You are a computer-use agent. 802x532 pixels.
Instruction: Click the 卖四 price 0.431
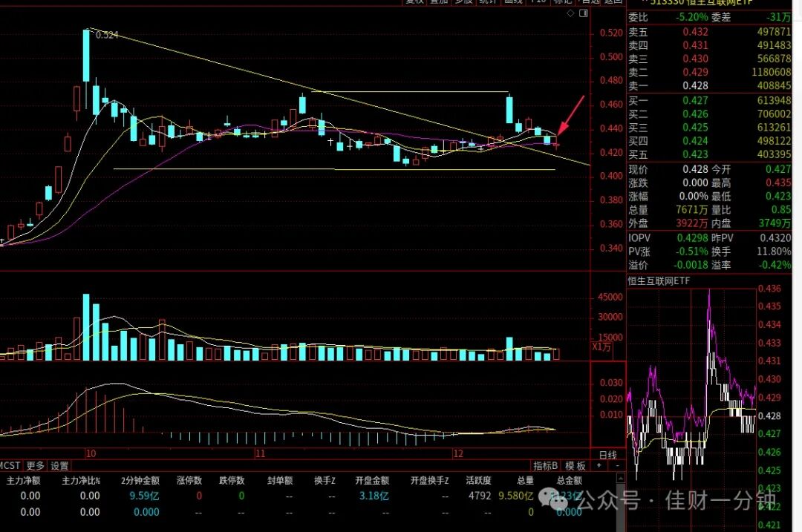point(696,45)
